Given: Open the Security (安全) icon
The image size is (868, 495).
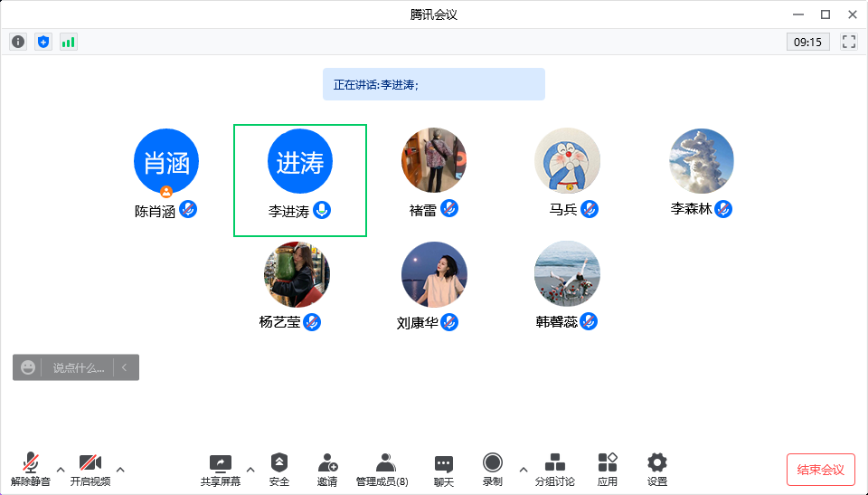Looking at the screenshot, I should [279, 470].
